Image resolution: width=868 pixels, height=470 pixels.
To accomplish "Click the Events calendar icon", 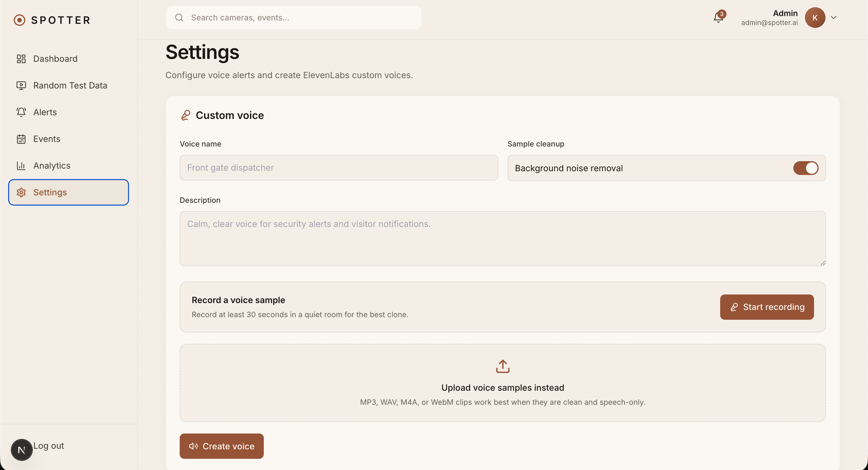I will (21, 139).
